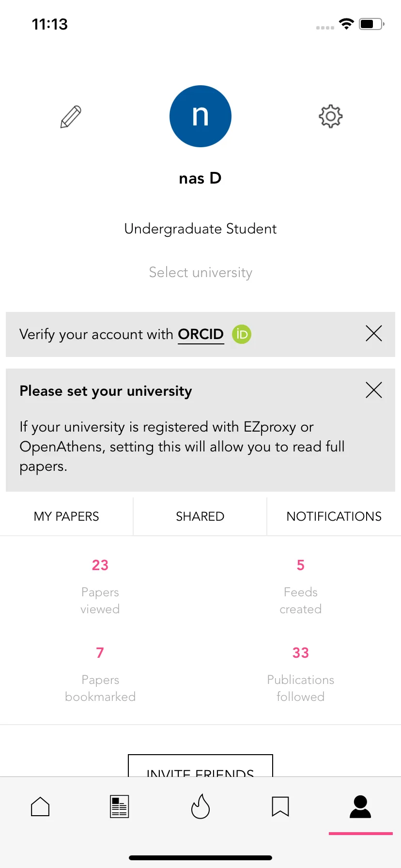
Task: Switch to the MY PAPERS tab
Action: (x=66, y=516)
